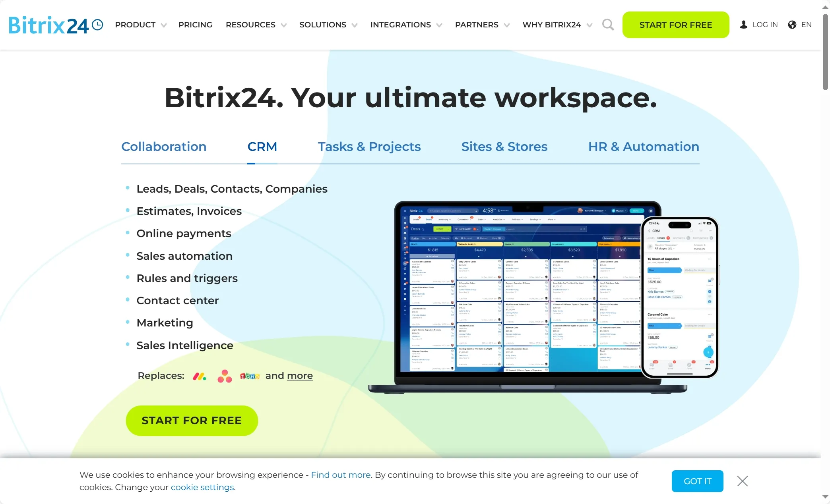Click the clock/history icon next to Bitrix24
This screenshot has height=504, width=830.
(x=97, y=24)
